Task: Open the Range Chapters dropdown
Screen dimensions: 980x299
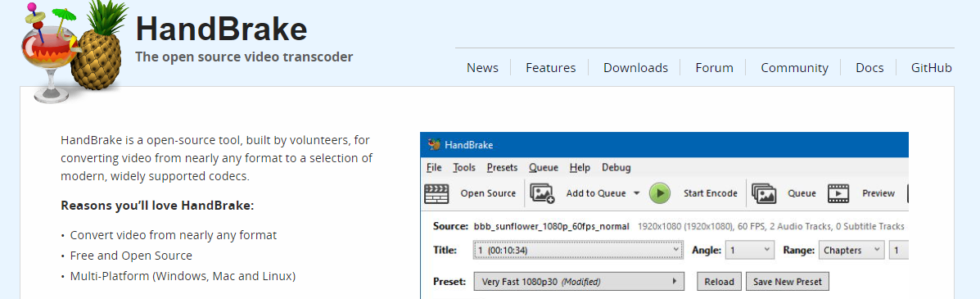Action: point(851,250)
